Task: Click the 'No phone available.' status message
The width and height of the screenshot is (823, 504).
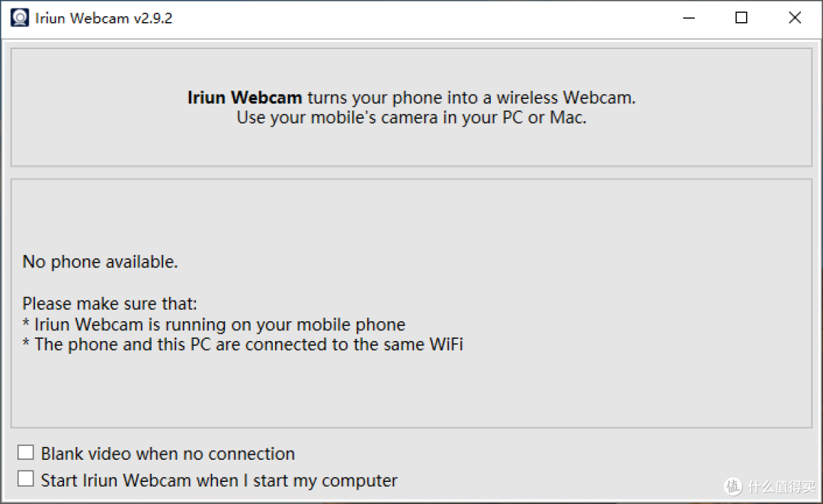Action: coord(101,262)
